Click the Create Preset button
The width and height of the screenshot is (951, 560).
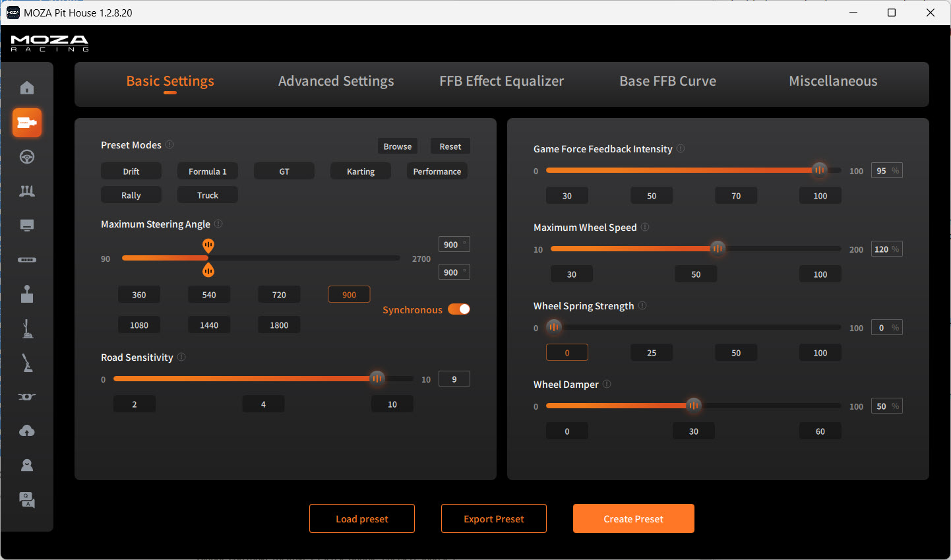(x=633, y=518)
